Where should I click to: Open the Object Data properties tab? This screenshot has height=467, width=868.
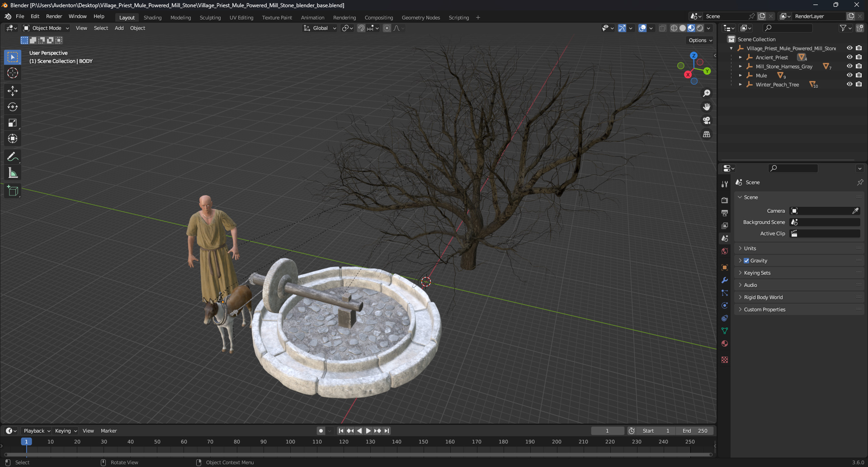pos(725,331)
